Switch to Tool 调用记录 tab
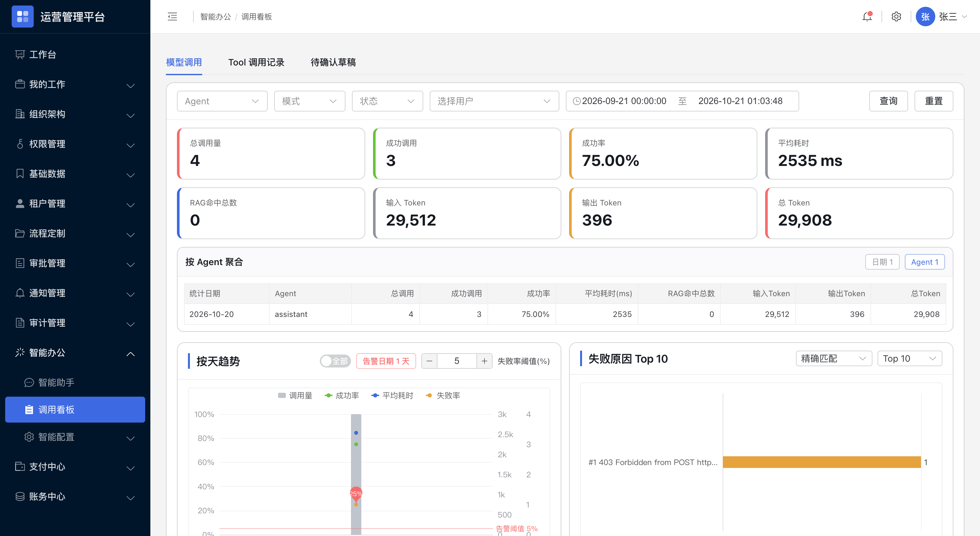Viewport: 980px width, 536px height. pyautogui.click(x=256, y=63)
